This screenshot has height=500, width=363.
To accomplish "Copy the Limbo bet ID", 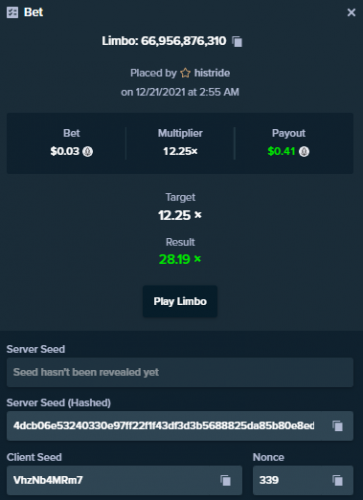I will click(237, 42).
